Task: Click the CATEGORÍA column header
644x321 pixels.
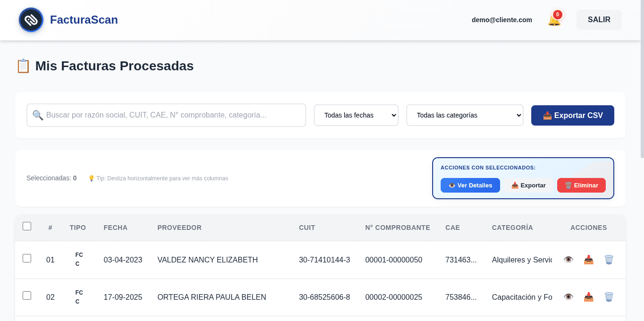Action: pos(512,228)
